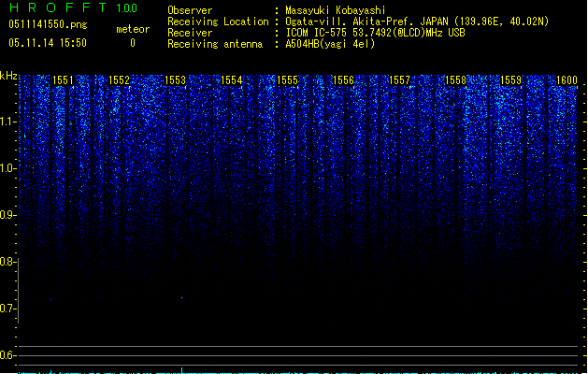
Task: Click the 0.7 kHz frequency label
Action: coord(8,309)
